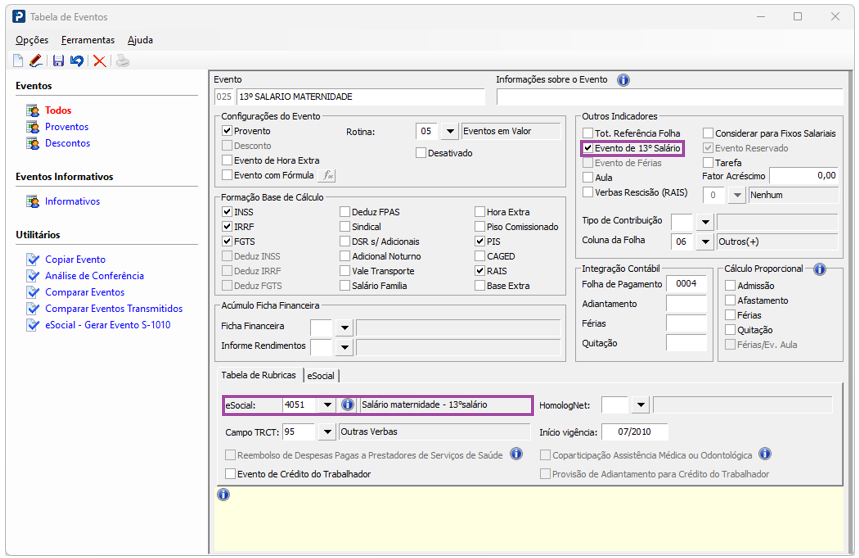Expand the Coluna da Folha dropdown

coord(705,241)
